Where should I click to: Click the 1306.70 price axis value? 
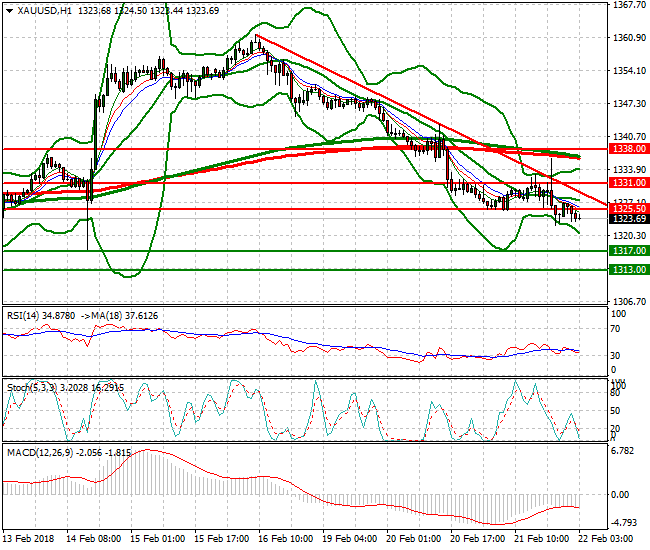[629, 301]
